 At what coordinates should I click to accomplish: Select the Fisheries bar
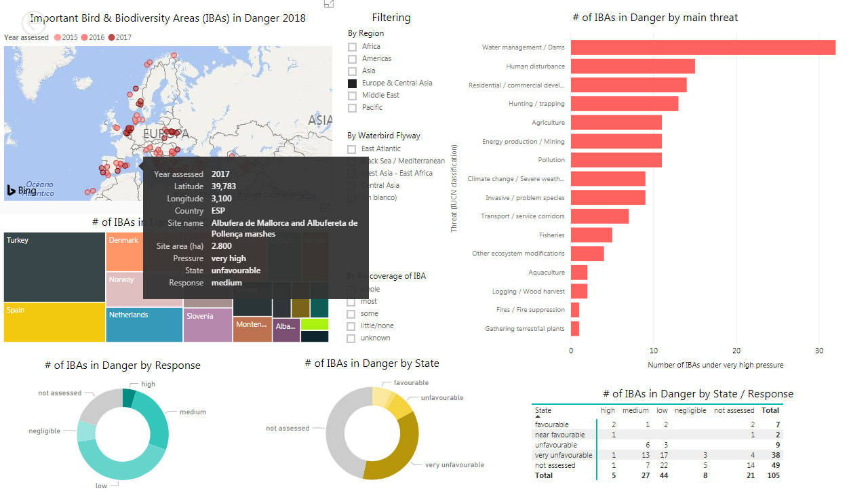(591, 235)
